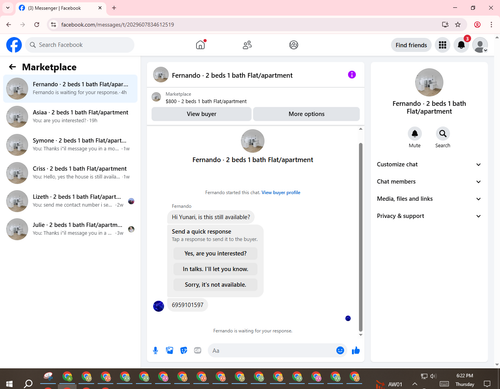The width and height of the screenshot is (500, 389).
Task: Focus the Search Facebook field
Action: pos(80,45)
